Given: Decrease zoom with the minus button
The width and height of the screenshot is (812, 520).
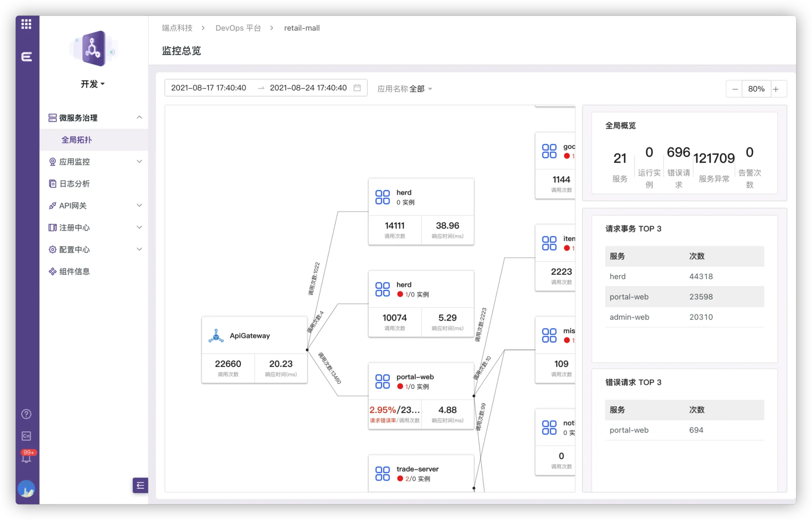Looking at the screenshot, I should (735, 89).
